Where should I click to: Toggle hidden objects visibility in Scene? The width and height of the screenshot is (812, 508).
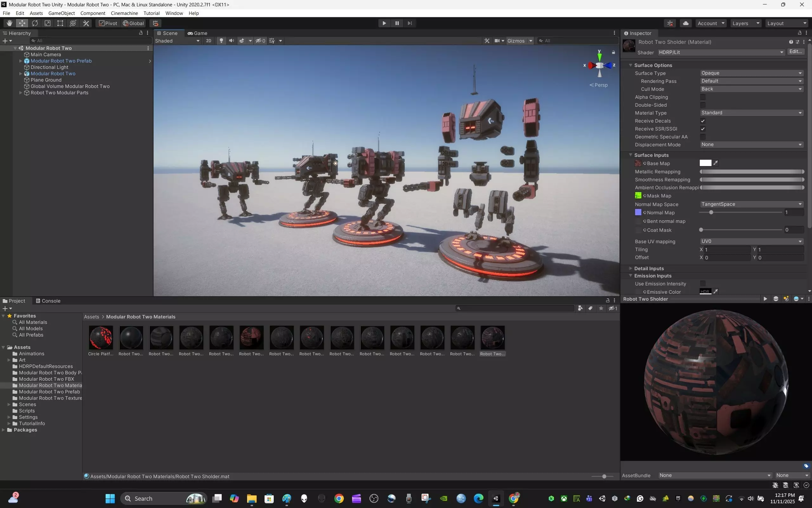pos(260,41)
